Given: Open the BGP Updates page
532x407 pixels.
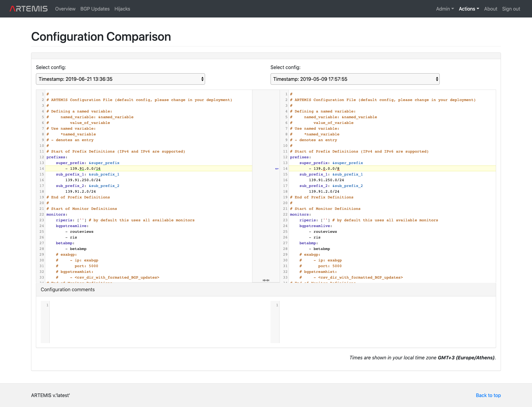Looking at the screenshot, I should pyautogui.click(x=95, y=9).
